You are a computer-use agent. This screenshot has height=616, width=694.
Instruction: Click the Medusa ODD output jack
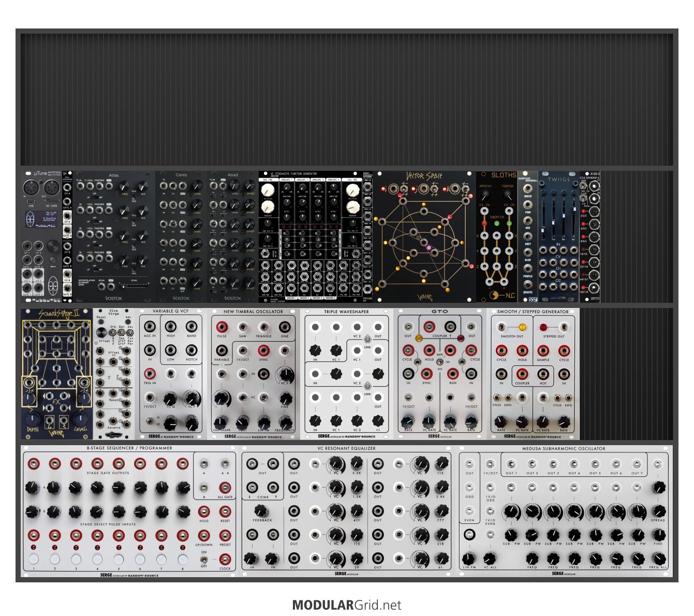[x=469, y=488]
